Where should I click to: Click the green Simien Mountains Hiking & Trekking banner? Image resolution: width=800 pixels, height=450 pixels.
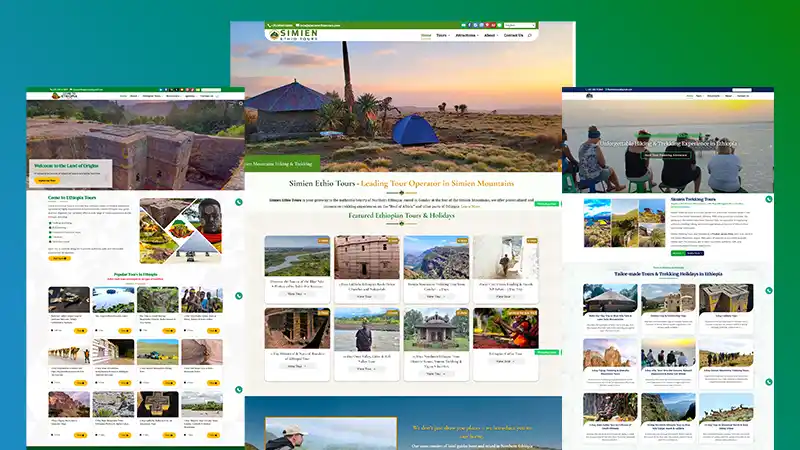click(283, 163)
